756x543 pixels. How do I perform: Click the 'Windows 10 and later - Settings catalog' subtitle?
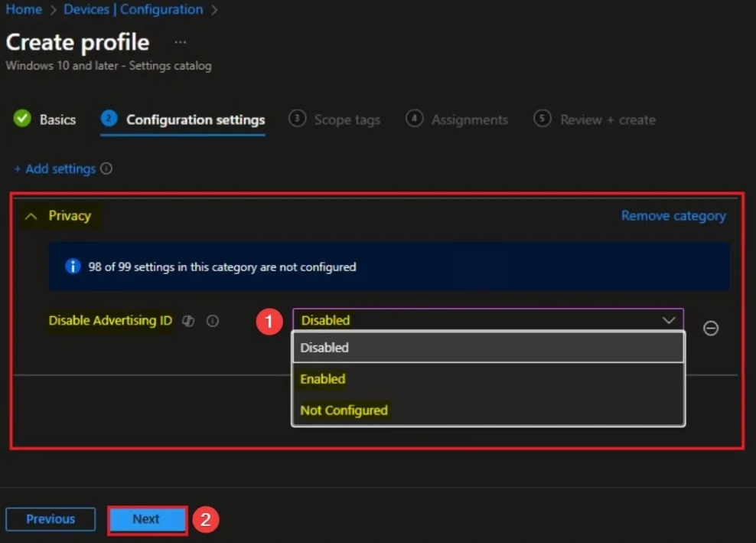tap(109, 66)
